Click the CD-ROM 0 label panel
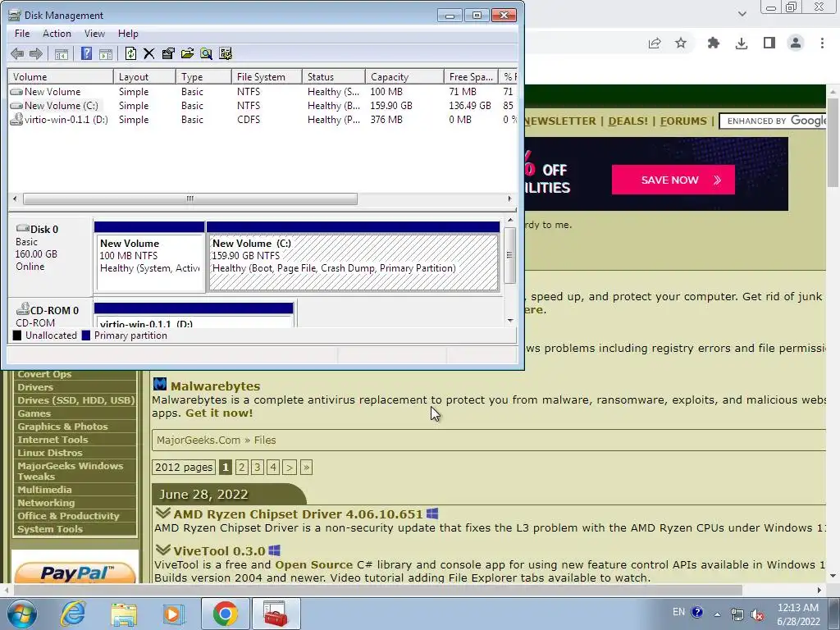840x630 pixels. point(50,313)
